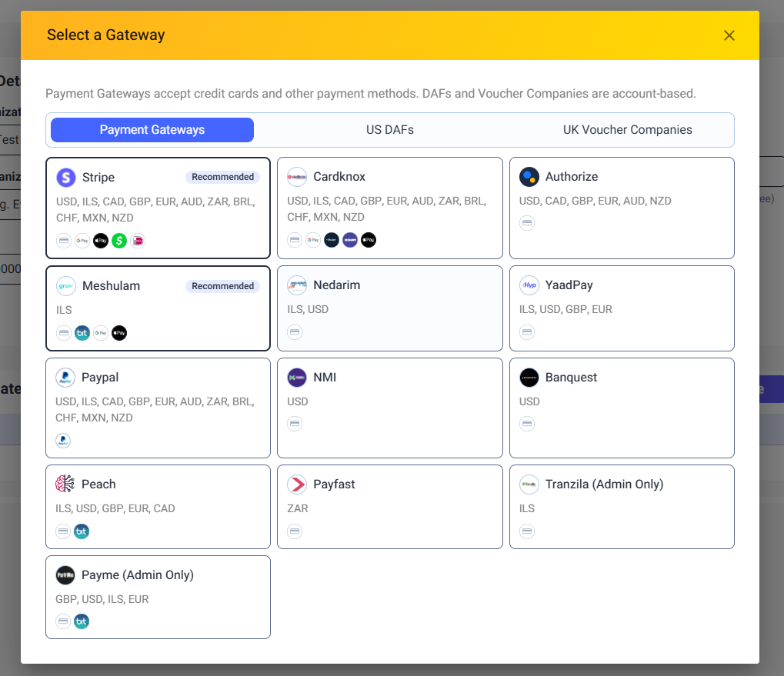This screenshot has height=676, width=784.
Task: Click the Meshulam grow logo icon
Action: 66,286
